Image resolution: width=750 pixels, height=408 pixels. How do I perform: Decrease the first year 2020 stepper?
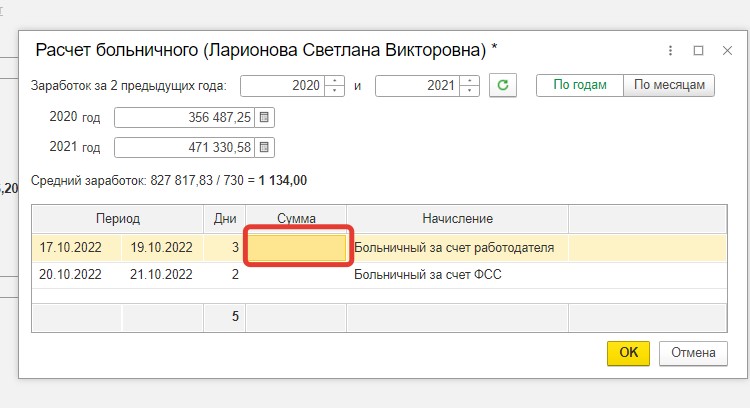tap(335, 91)
